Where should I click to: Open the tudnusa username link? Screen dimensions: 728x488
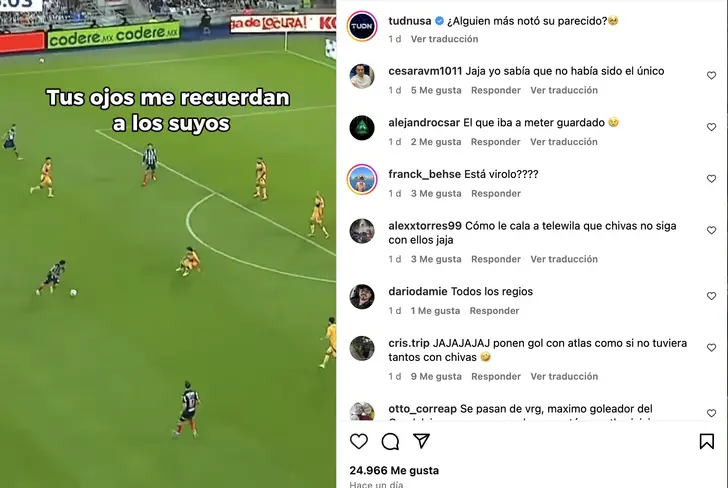click(410, 21)
